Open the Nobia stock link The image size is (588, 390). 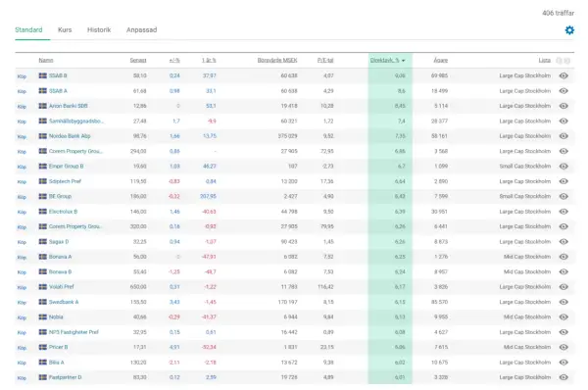click(x=56, y=317)
